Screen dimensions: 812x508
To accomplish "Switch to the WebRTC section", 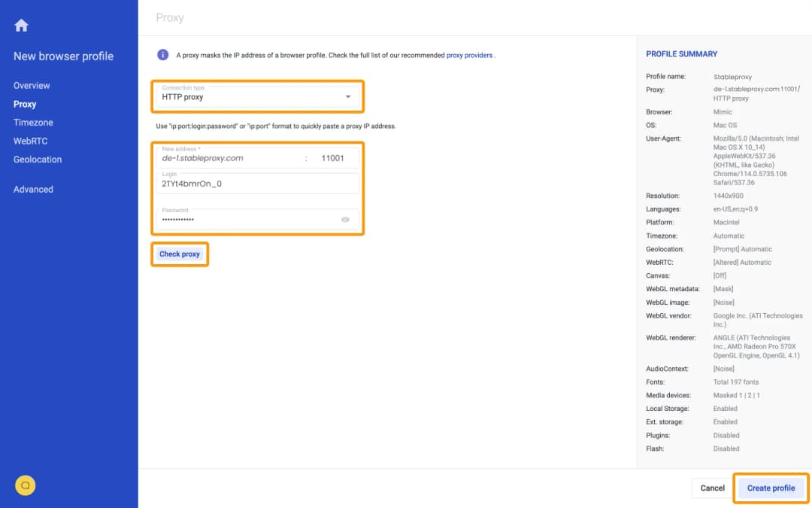I will click(30, 141).
